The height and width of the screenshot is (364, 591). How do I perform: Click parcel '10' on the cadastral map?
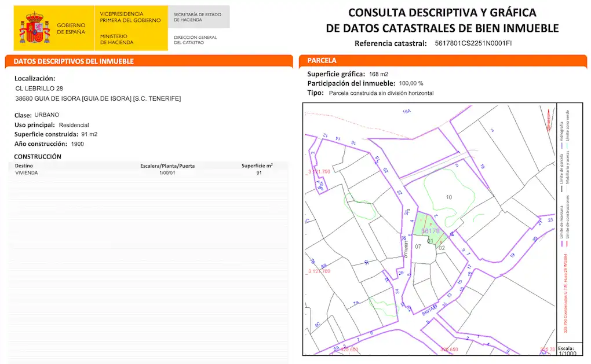449,197
